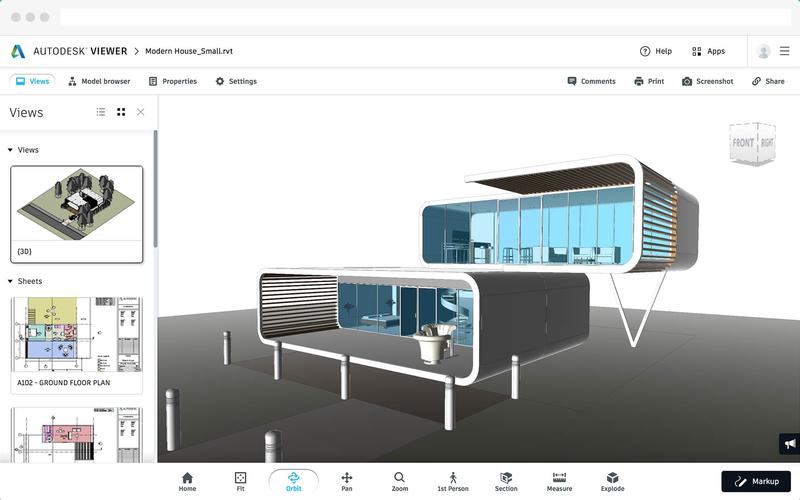
Task: Switch Views panel to grid layout
Action: 121,113
